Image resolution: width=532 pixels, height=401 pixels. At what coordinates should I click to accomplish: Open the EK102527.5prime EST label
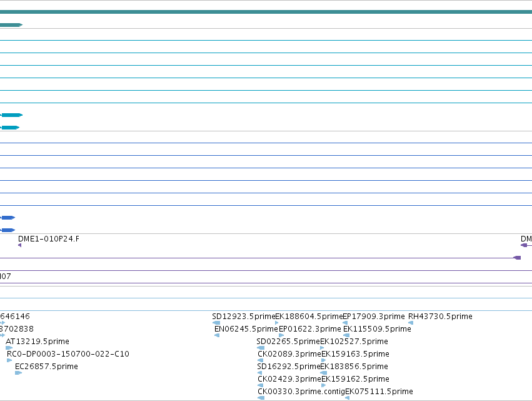pyautogui.click(x=354, y=342)
